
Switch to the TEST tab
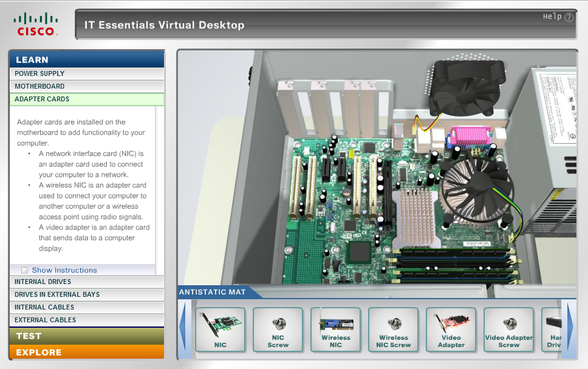(86, 336)
